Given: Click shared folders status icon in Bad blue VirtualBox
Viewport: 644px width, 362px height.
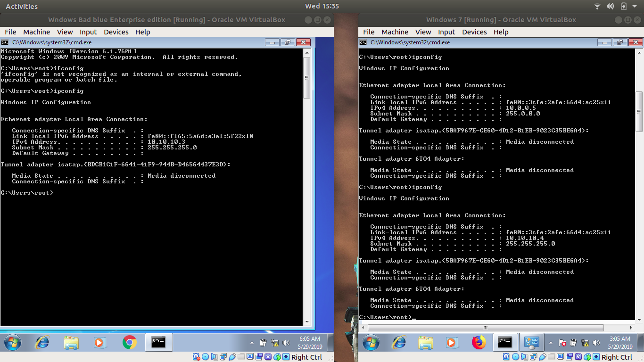Looking at the screenshot, I should (241, 356).
